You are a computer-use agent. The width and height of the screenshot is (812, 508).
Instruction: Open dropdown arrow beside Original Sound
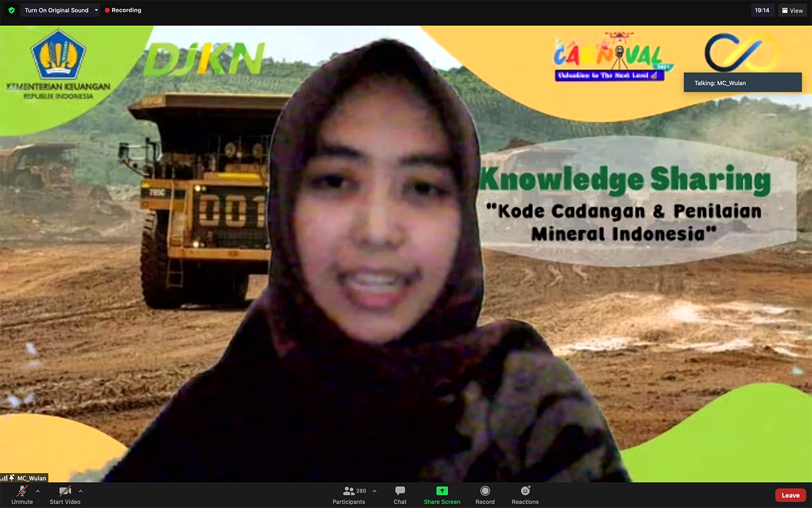click(x=96, y=10)
